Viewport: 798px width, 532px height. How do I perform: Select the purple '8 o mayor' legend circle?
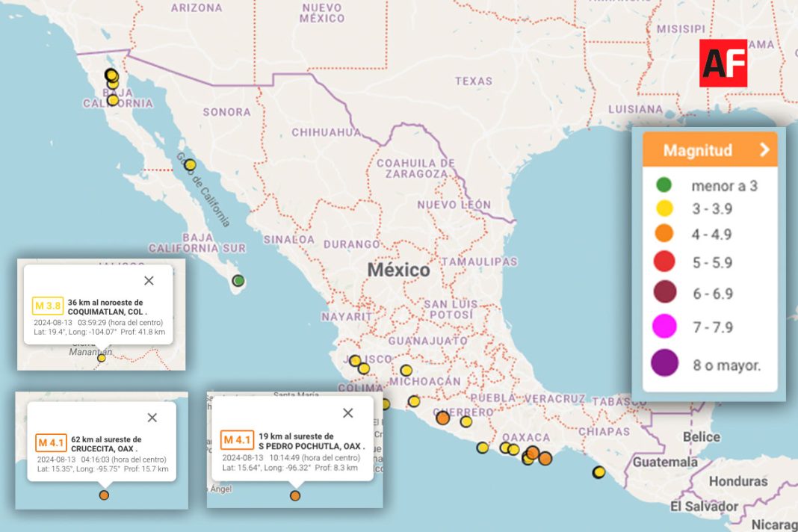coord(664,363)
